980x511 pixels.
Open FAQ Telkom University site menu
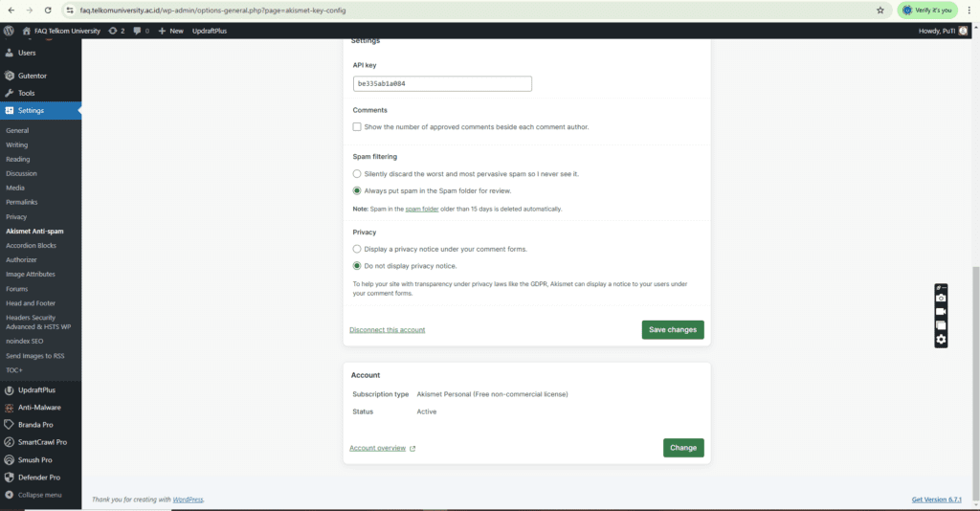[61, 31]
